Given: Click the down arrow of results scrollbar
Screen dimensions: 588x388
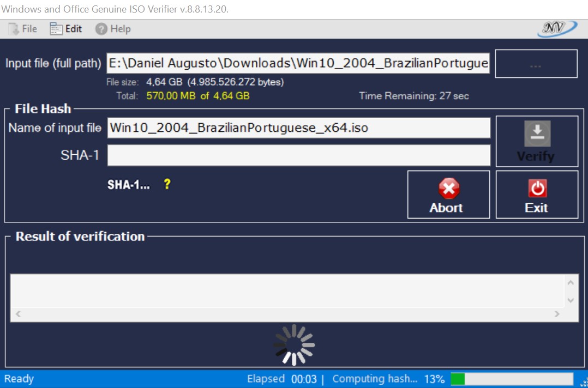Looking at the screenshot, I should [x=571, y=299].
